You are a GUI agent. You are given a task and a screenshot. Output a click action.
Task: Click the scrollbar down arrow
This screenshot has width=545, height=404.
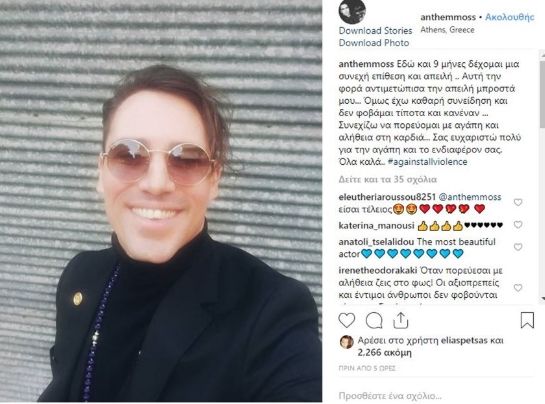coord(543,298)
